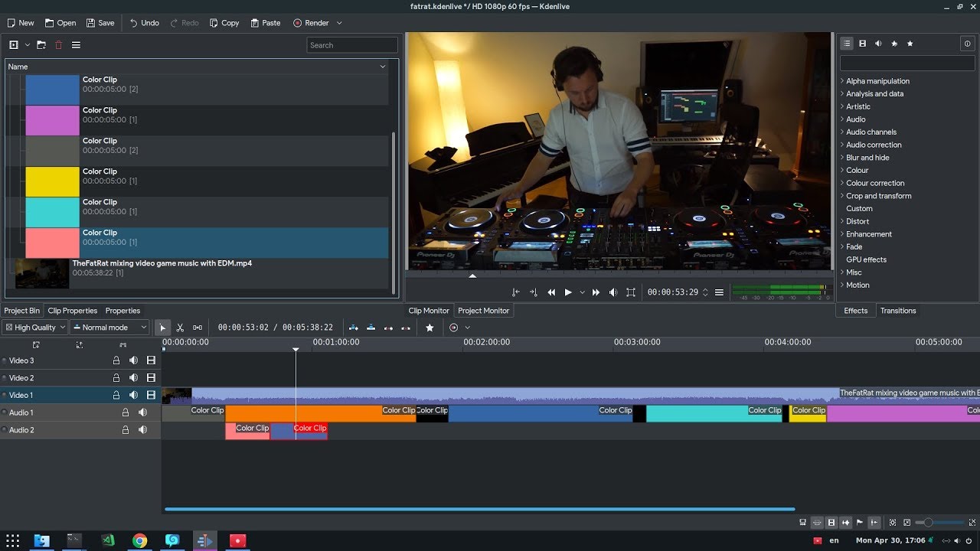The image size is (980, 551).
Task: Fast forward playback in the monitor
Action: tap(596, 292)
